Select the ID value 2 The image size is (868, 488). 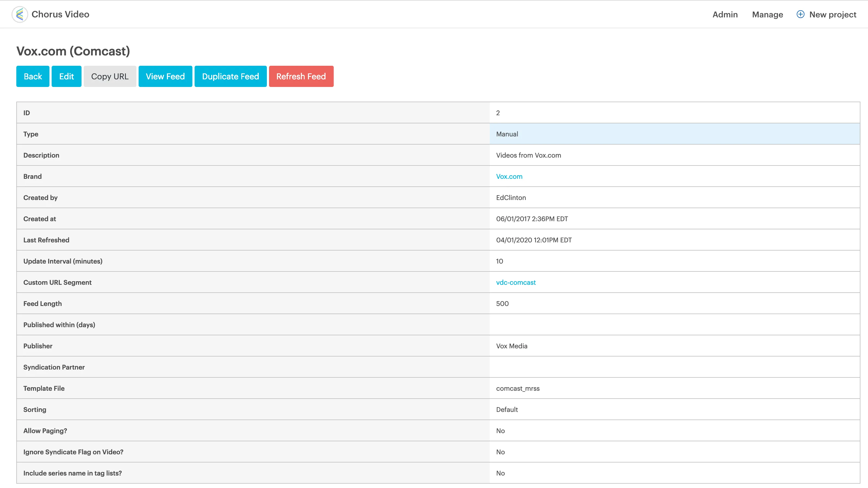click(498, 113)
